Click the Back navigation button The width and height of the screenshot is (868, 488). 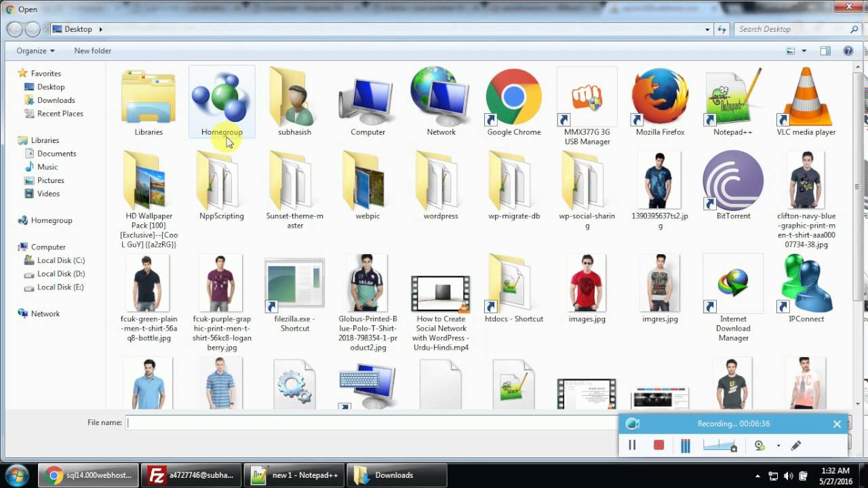click(x=15, y=29)
